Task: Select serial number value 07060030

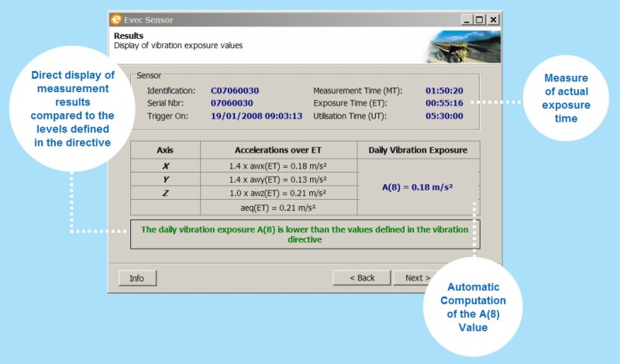Action: (x=232, y=103)
